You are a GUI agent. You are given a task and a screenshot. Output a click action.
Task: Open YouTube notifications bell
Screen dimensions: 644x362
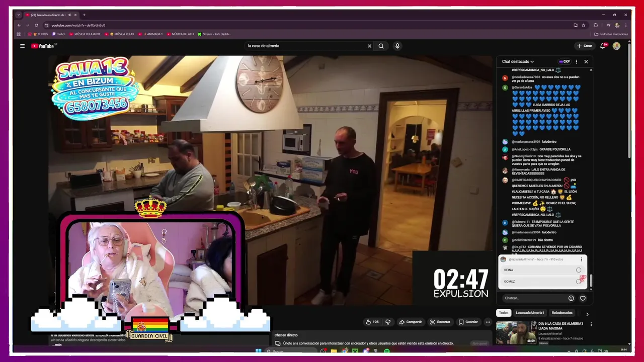tap(603, 46)
